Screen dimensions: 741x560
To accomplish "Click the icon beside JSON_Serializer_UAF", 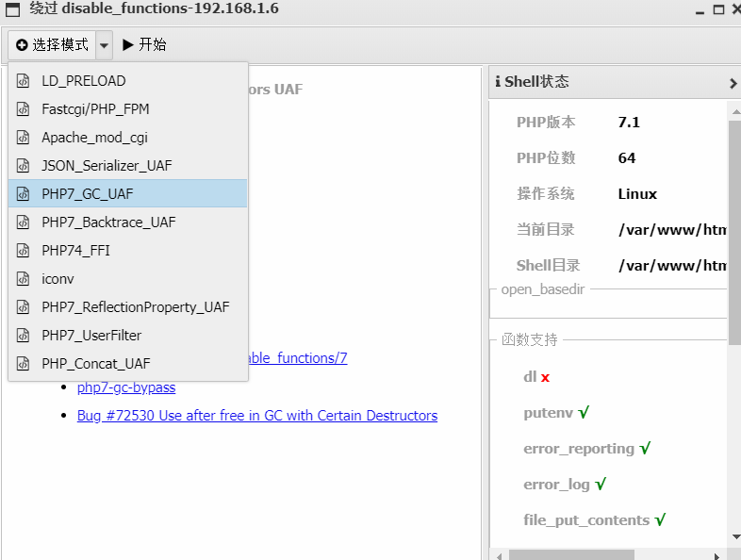I will tap(24, 166).
